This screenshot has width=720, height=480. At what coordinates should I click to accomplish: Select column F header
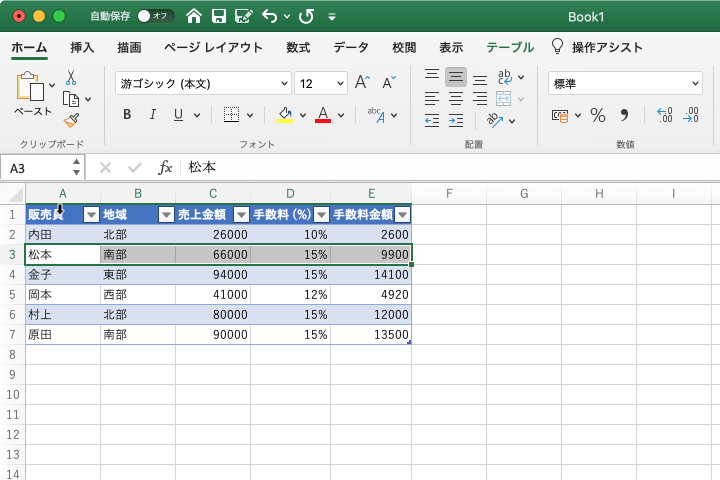click(x=449, y=193)
